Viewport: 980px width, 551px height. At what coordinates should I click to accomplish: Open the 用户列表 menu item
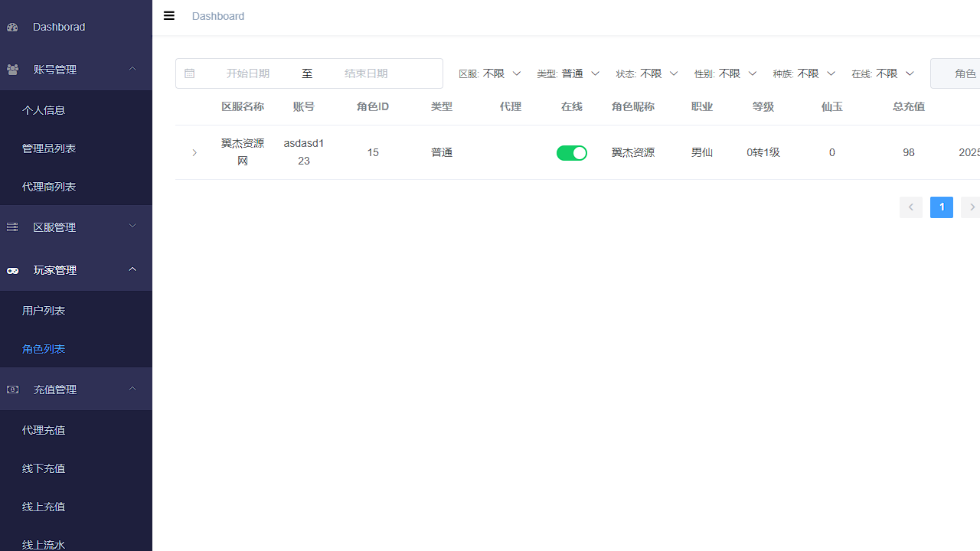point(44,310)
